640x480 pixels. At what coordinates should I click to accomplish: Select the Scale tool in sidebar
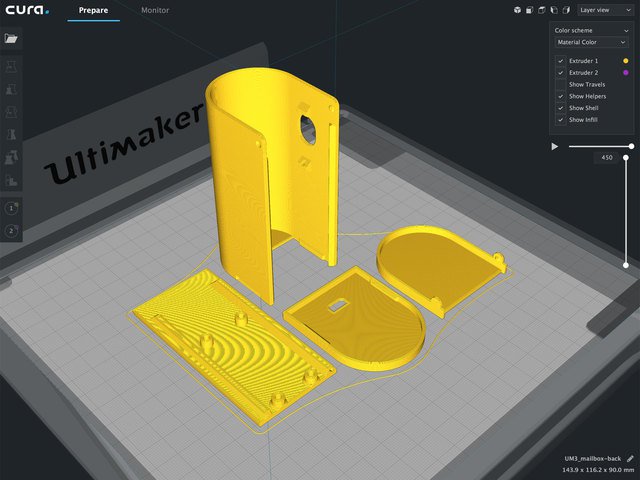click(x=11, y=88)
